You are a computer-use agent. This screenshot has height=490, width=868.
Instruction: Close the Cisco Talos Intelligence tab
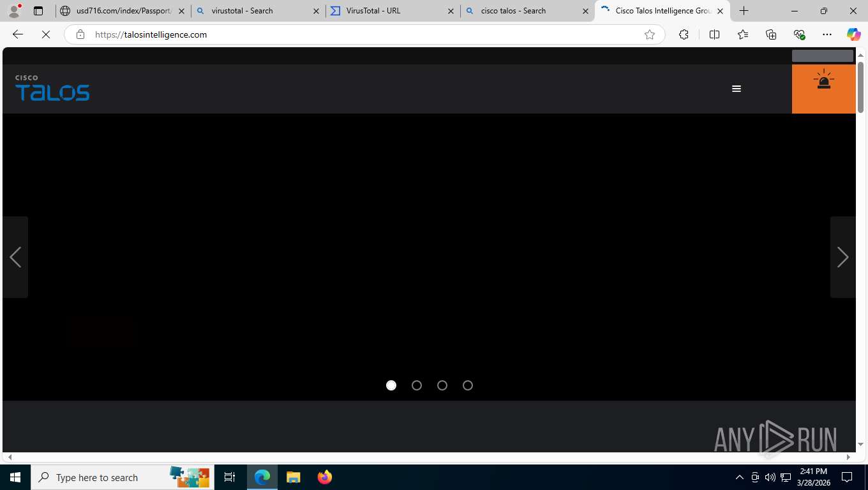(x=721, y=11)
